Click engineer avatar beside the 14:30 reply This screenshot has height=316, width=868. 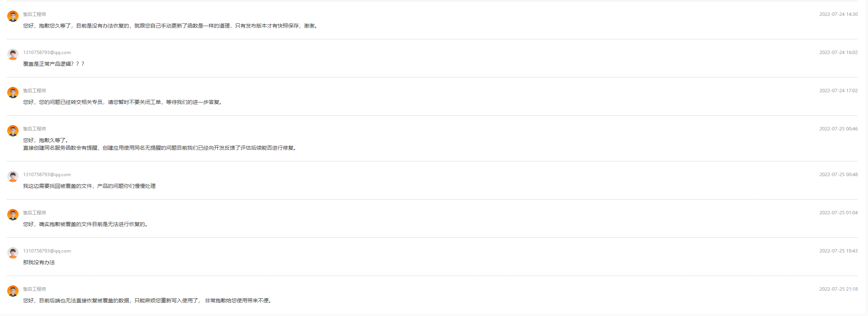pos(13,16)
